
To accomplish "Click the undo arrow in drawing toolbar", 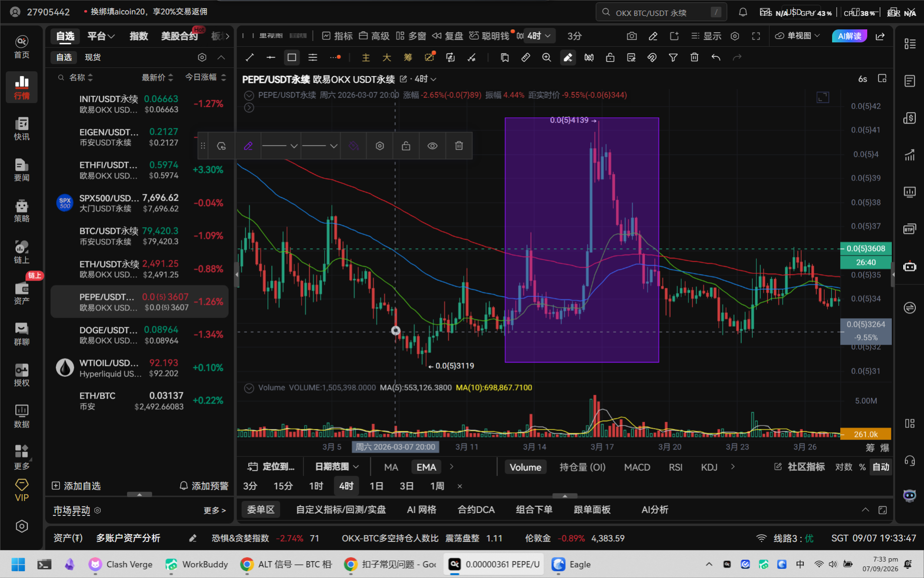I will [x=716, y=58].
